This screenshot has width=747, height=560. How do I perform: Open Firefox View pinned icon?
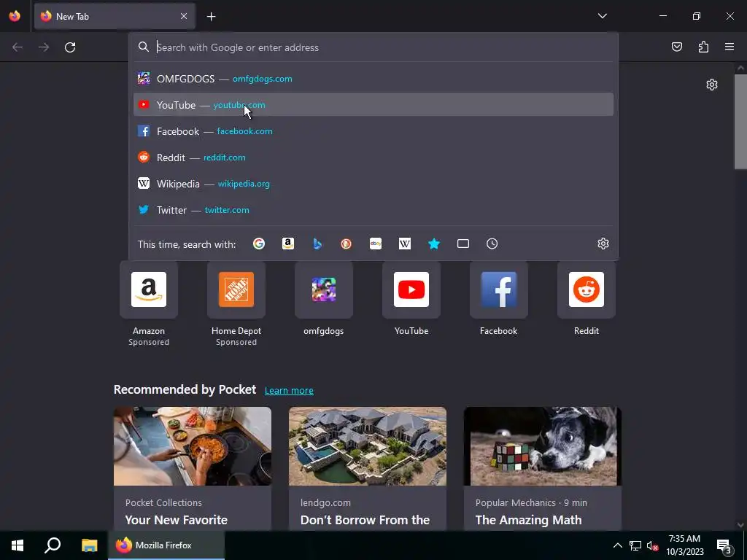15,16
